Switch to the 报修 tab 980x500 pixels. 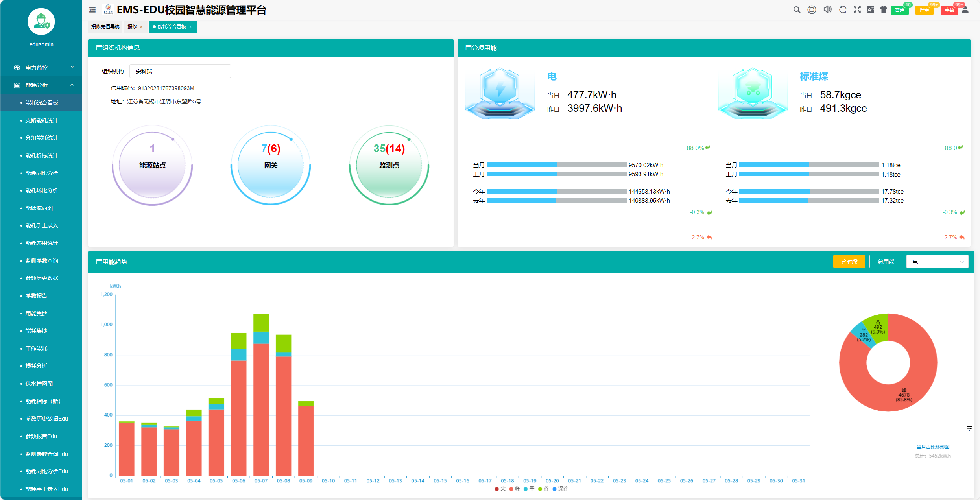coord(132,27)
